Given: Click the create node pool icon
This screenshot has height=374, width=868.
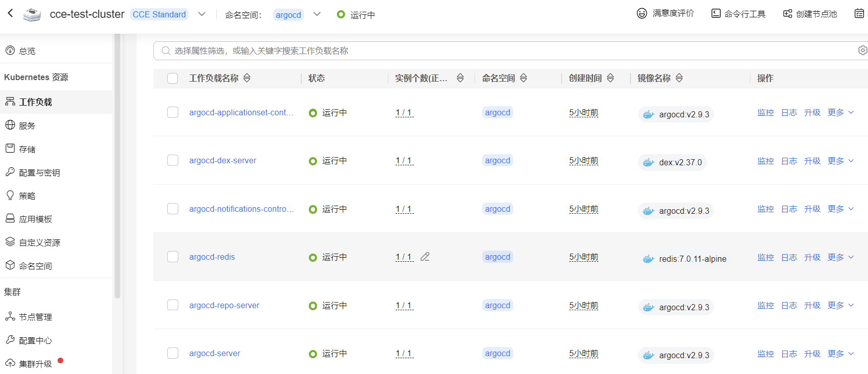Looking at the screenshot, I should coord(787,14).
